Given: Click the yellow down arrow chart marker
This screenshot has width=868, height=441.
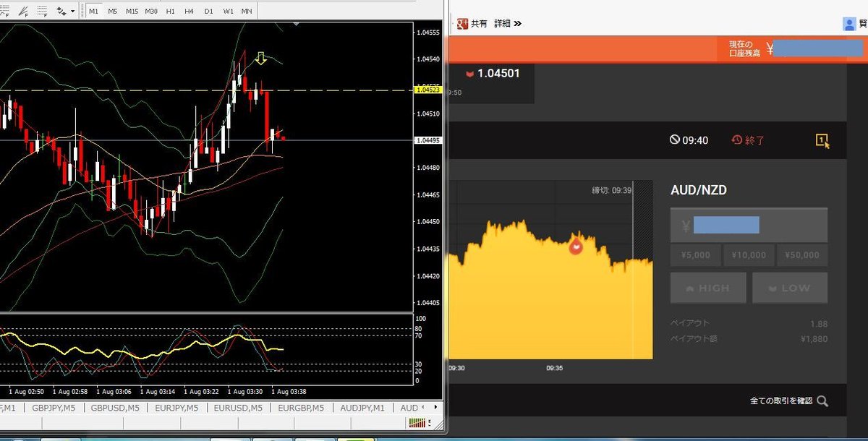Looking at the screenshot, I should click(x=261, y=58).
